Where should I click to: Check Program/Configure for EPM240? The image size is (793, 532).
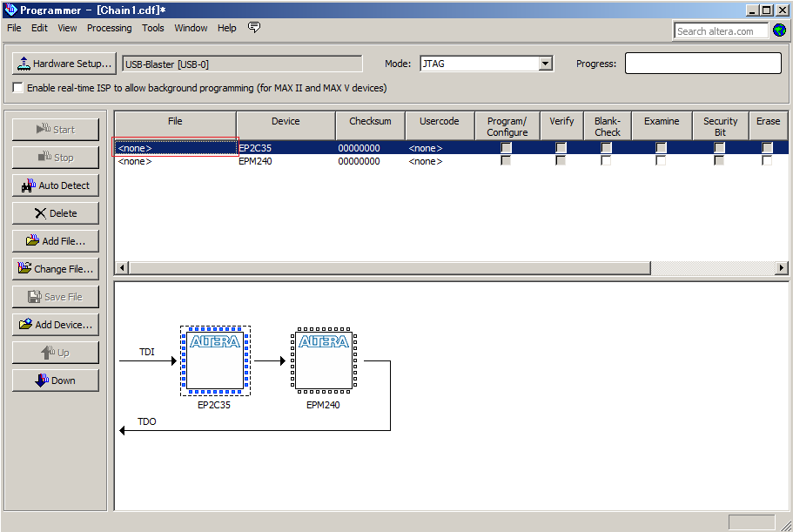coord(506,160)
